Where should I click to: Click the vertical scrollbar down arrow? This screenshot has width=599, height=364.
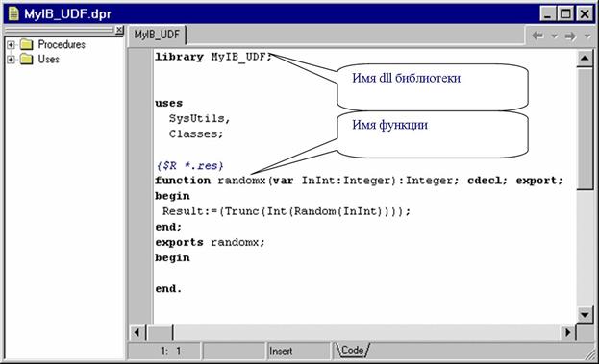(585, 315)
